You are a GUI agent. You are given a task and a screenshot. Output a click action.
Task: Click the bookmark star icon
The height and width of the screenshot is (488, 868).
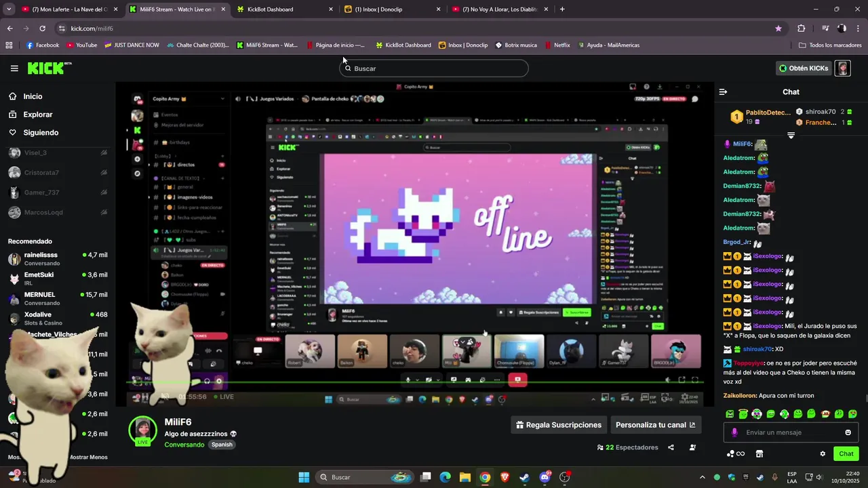click(778, 28)
